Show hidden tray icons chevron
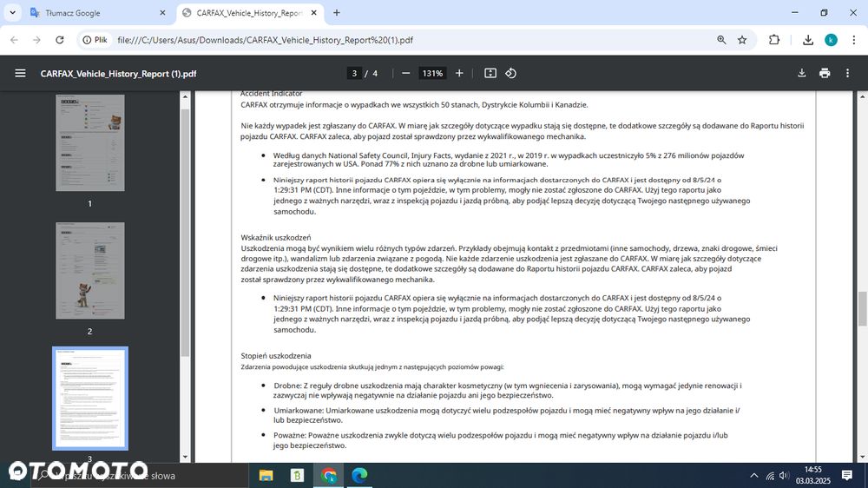868x488 pixels. click(754, 475)
